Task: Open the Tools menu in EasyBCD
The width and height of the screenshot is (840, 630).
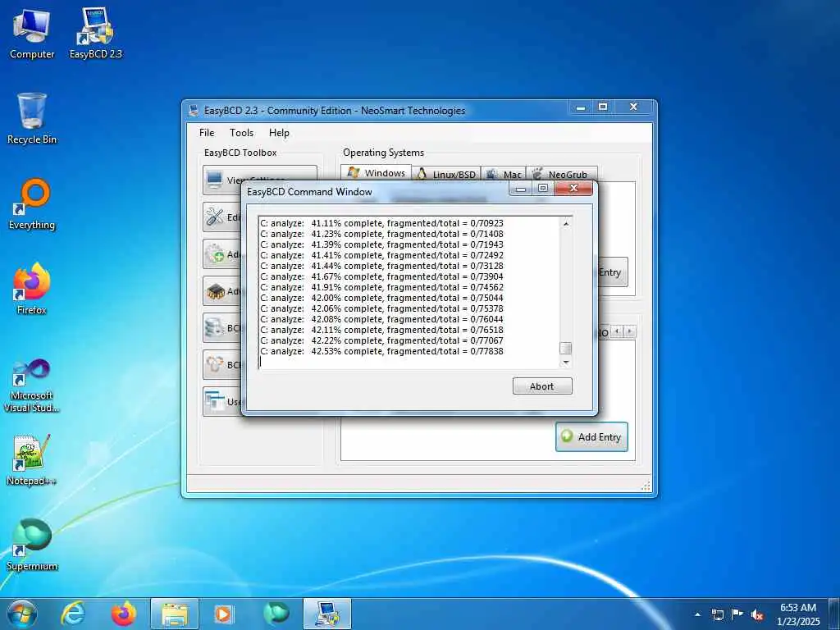Action: [x=242, y=133]
